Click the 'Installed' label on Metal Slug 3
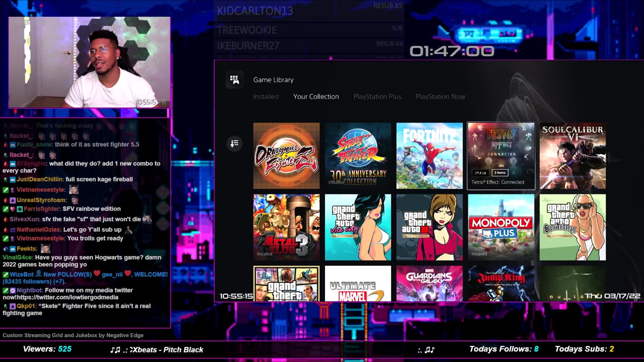The image size is (644, 362). (x=264, y=254)
